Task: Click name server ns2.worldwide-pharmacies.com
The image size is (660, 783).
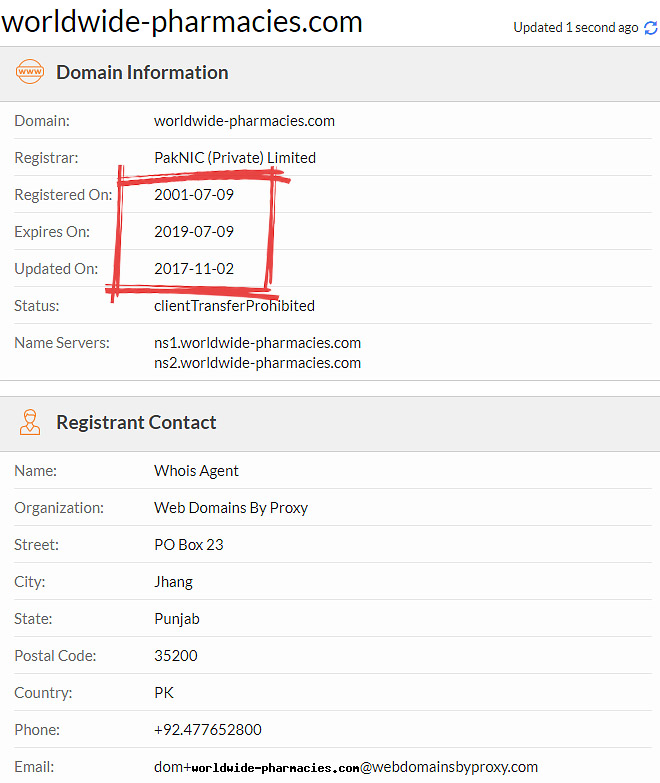Action: point(257,363)
